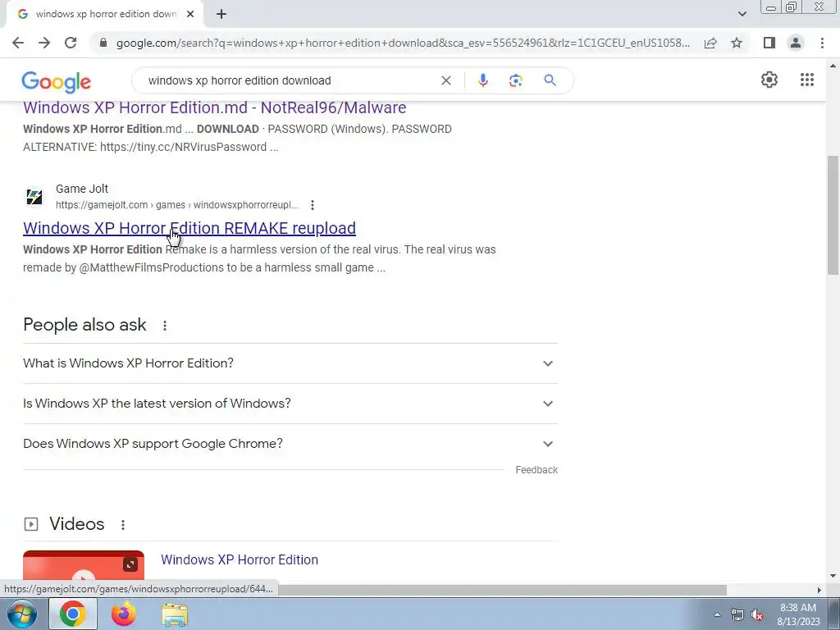The width and height of the screenshot is (840, 630).
Task: View site security lock information
Action: point(103,43)
